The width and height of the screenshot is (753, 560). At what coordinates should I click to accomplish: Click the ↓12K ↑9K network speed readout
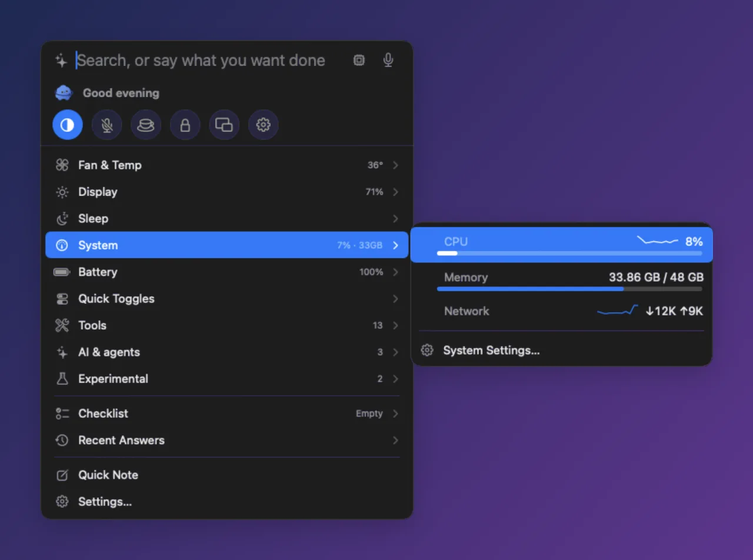click(674, 311)
